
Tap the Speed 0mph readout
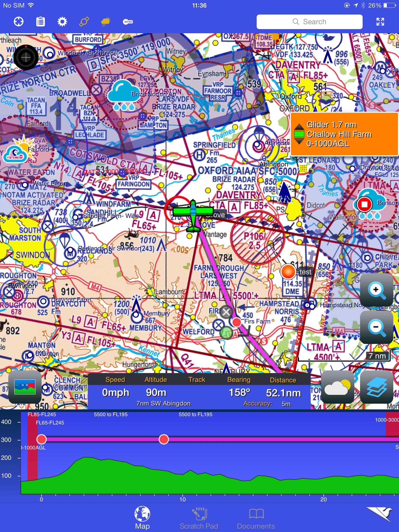tap(116, 393)
